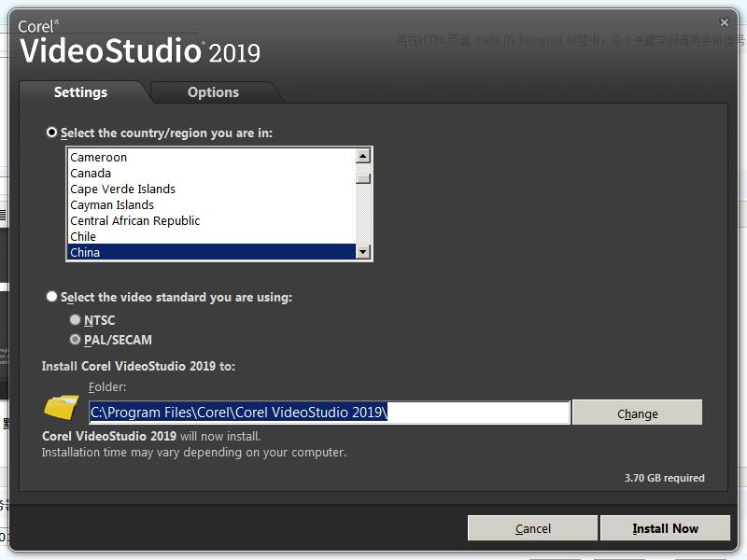
Task: Cancel the installation
Action: tap(532, 528)
